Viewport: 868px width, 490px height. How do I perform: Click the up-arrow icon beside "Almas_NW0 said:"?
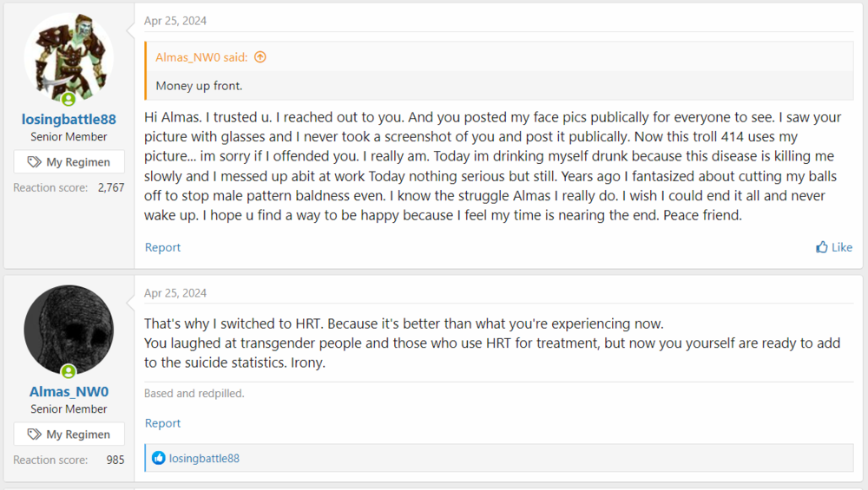[x=260, y=57]
